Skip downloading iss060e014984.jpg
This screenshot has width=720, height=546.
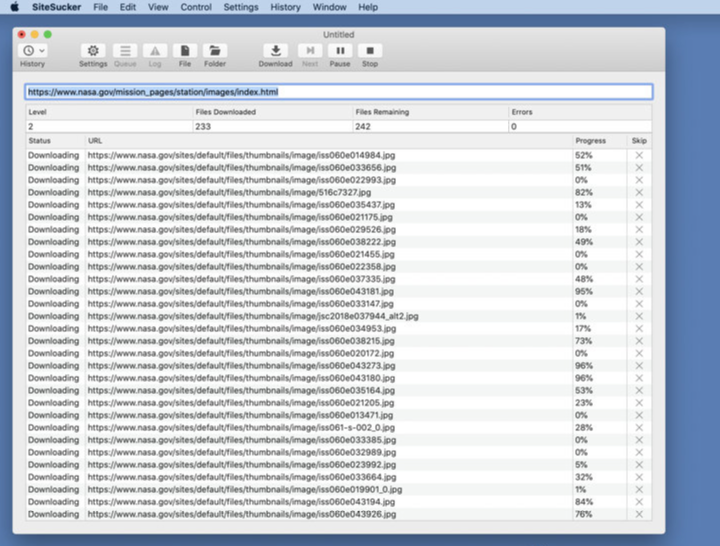coord(639,155)
